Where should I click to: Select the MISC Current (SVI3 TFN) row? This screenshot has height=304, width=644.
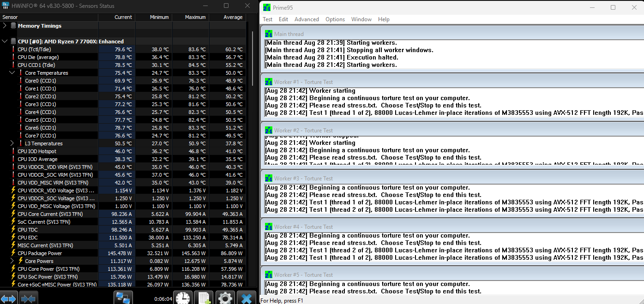[x=123, y=245]
